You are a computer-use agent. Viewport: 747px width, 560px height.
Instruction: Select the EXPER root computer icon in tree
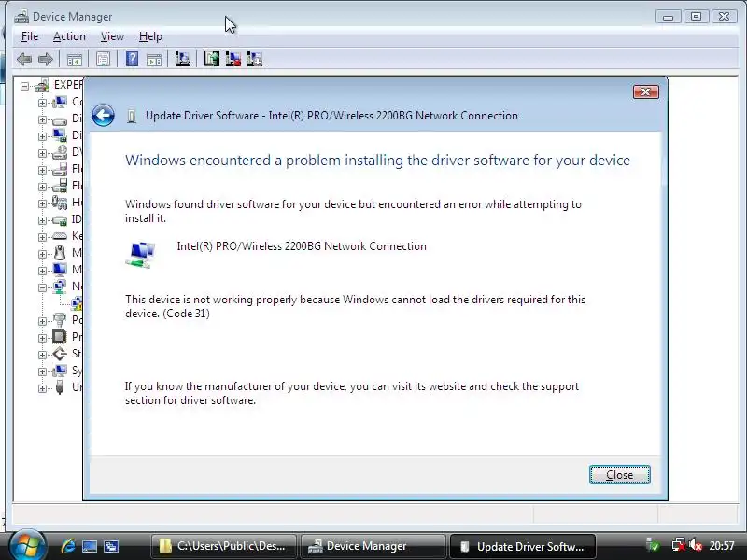pos(42,85)
